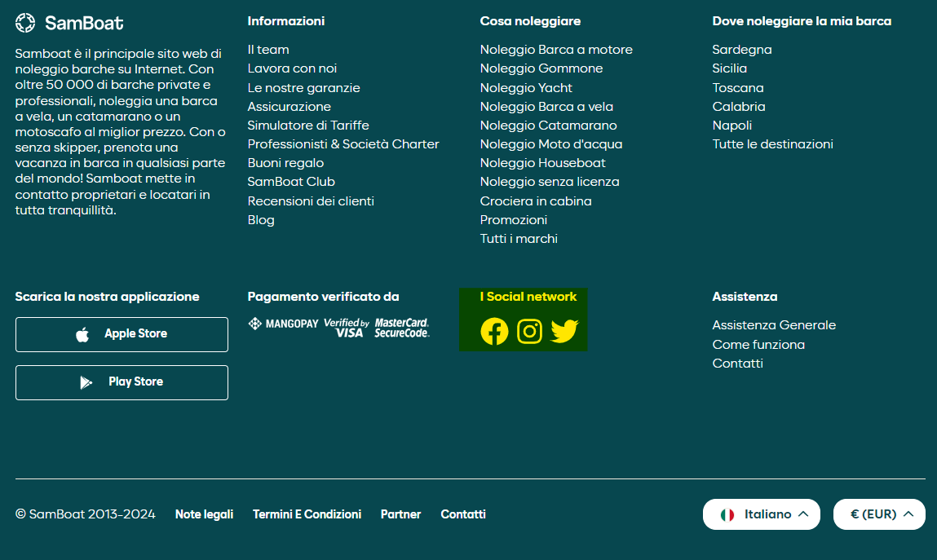Screen dimensions: 937x560
Task: Click Scarica la nostra applicazione heading
Action: (x=107, y=297)
